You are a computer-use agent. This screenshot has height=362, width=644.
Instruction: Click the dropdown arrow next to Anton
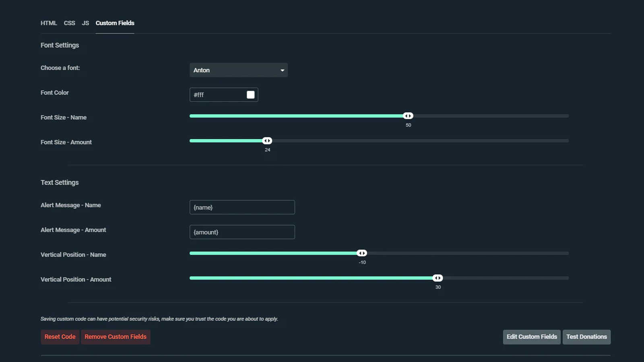click(282, 70)
